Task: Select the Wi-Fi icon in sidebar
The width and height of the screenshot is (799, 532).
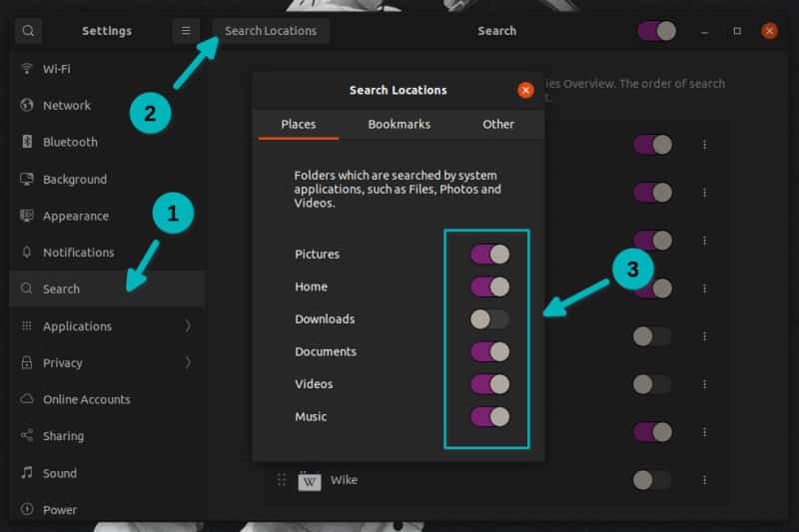Action: click(26, 69)
